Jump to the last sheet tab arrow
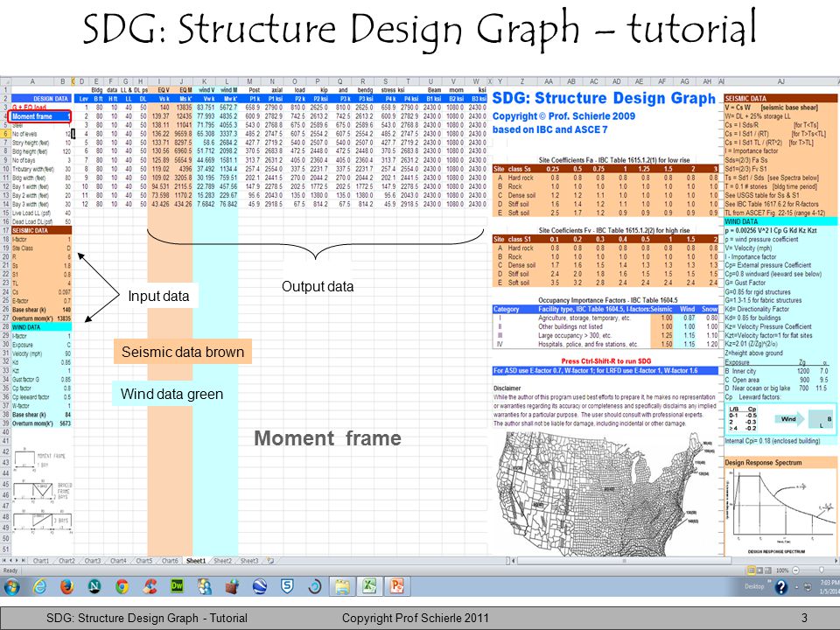This screenshot has width=840, height=630. [24, 561]
